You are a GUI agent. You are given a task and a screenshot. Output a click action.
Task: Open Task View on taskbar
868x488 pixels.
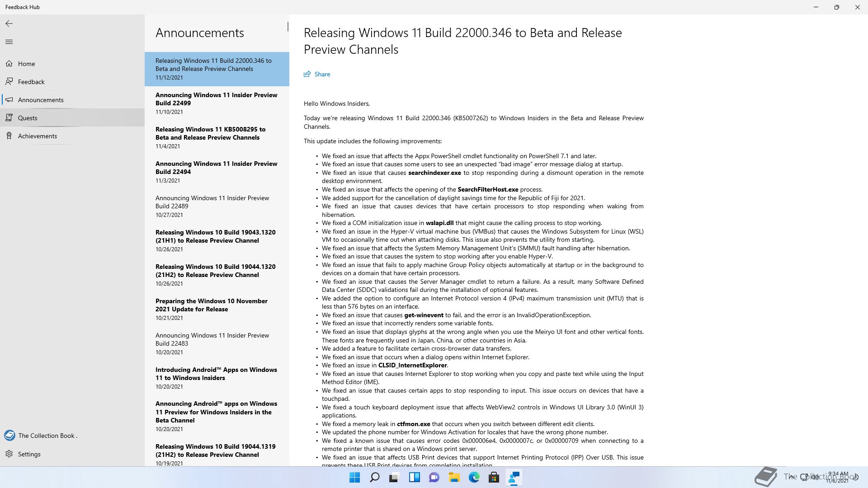(x=394, y=477)
